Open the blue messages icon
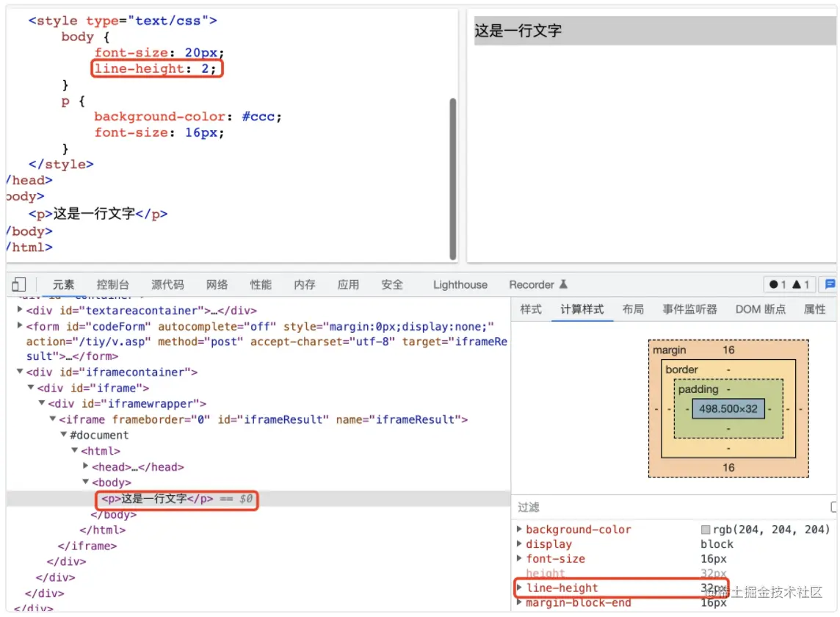Screen dimensions: 840x617 point(830,284)
